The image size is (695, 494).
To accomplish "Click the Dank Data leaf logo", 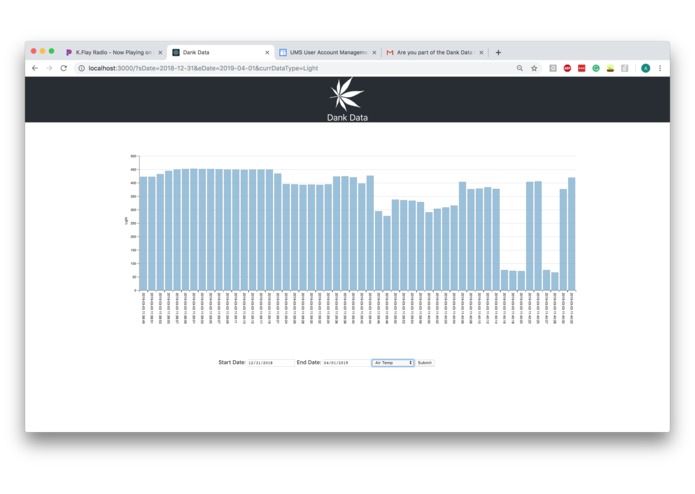I will point(346,94).
